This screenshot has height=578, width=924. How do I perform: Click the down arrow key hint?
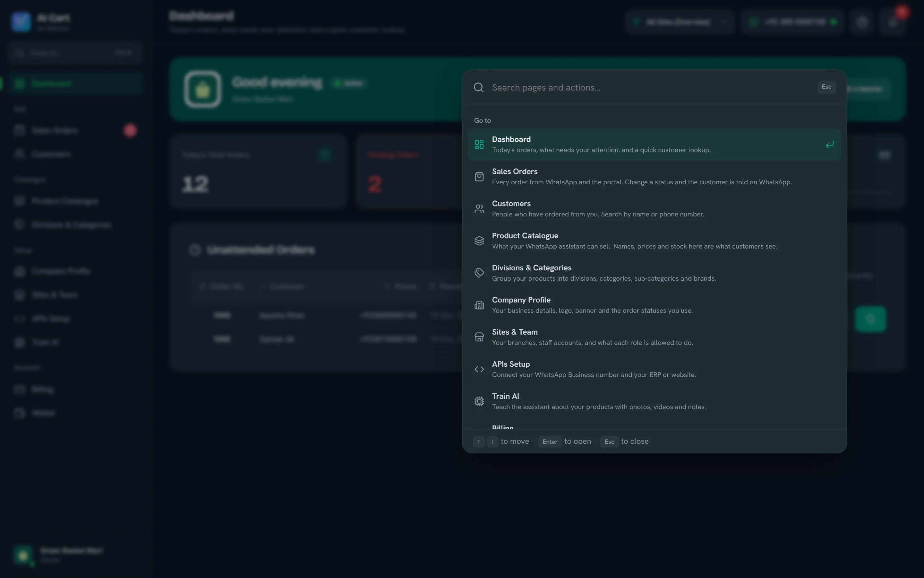[x=492, y=442]
